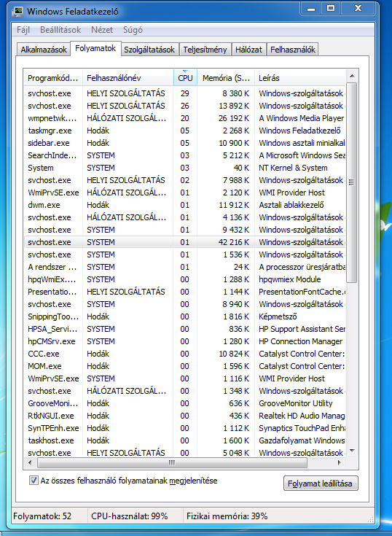392x536 pixels.
Task: Select svchost.exe using 13 892 K memory
Action: pyautogui.click(x=185, y=106)
